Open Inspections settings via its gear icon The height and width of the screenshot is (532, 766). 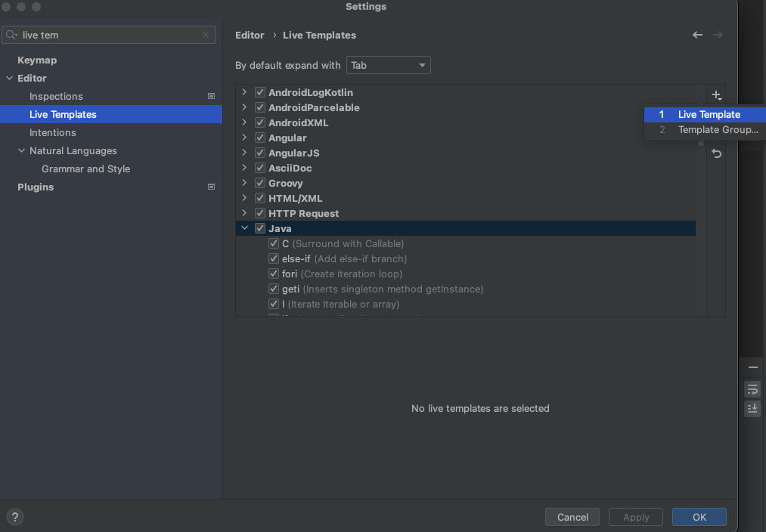pos(211,96)
